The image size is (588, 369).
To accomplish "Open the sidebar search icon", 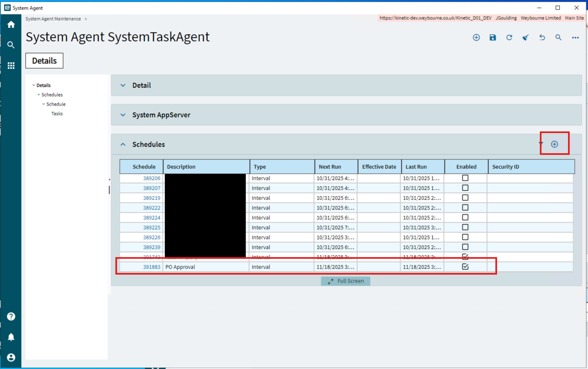I will tap(11, 45).
